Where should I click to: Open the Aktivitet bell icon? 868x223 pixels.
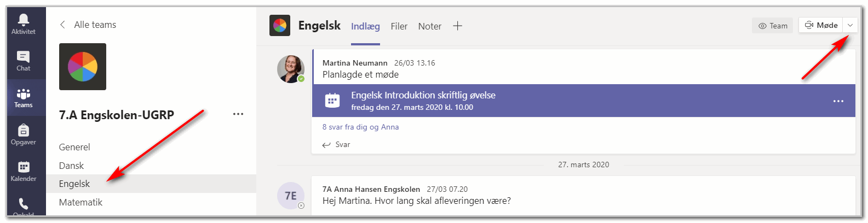(23, 25)
